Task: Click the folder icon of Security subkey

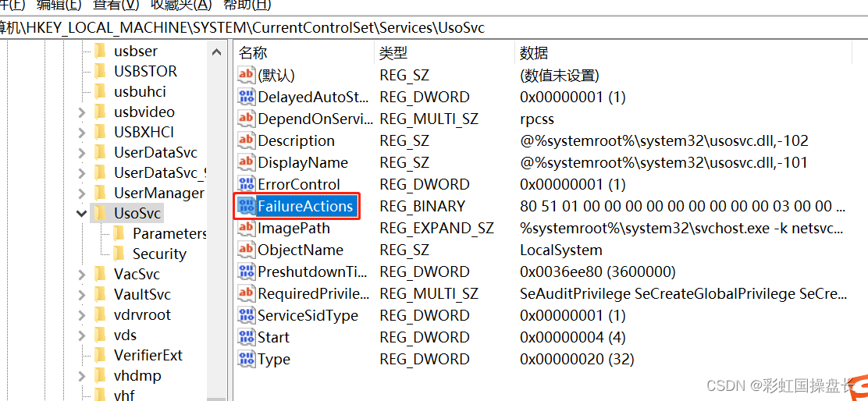Action: (x=119, y=254)
